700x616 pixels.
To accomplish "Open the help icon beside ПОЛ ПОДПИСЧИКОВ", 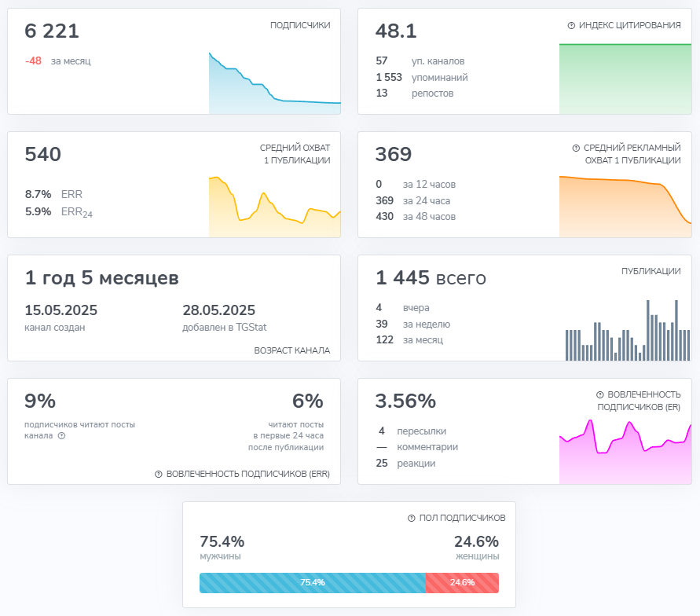I will pyautogui.click(x=412, y=519).
